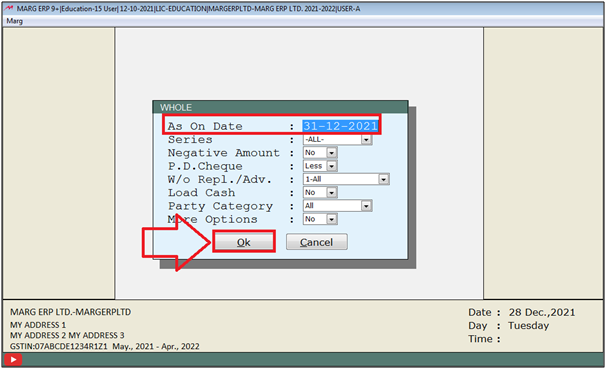Click the WHOLE dialog title

pyautogui.click(x=176, y=108)
